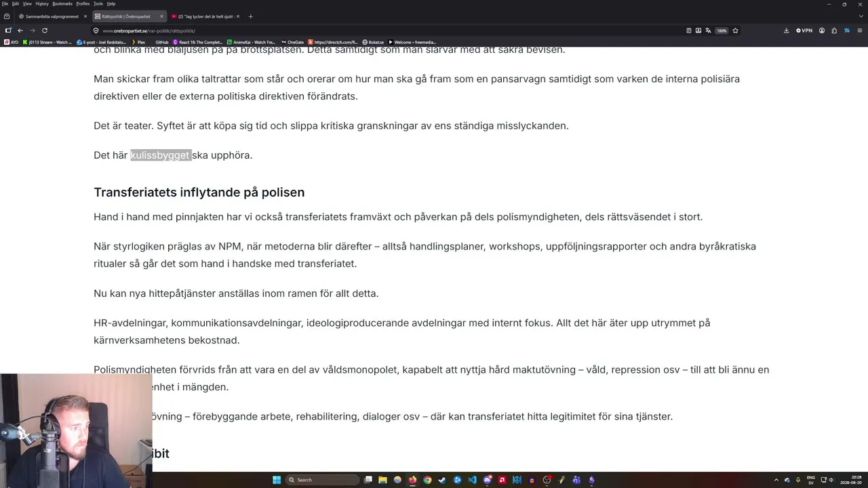
Task: Show hidden system tray icons
Action: click(x=778, y=480)
